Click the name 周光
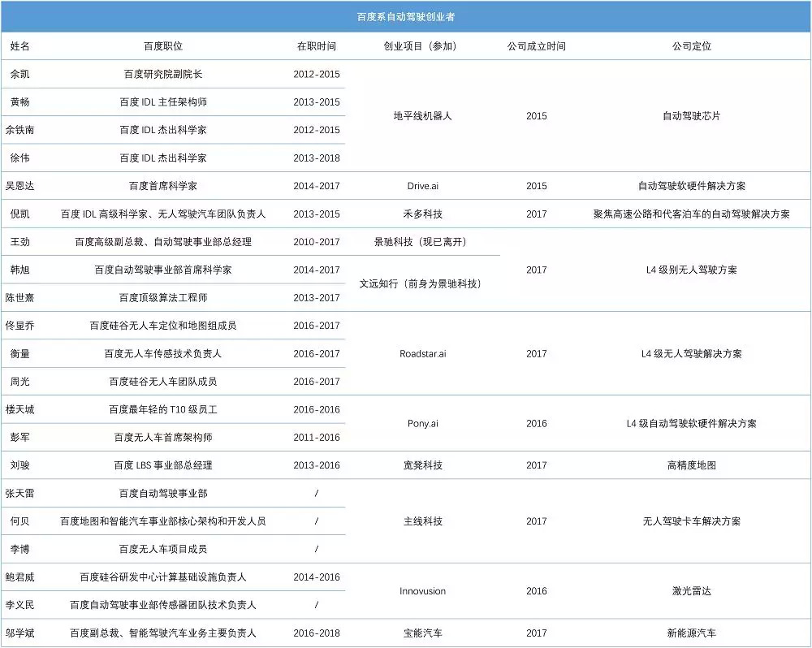The width and height of the screenshot is (812, 648). click(x=19, y=382)
